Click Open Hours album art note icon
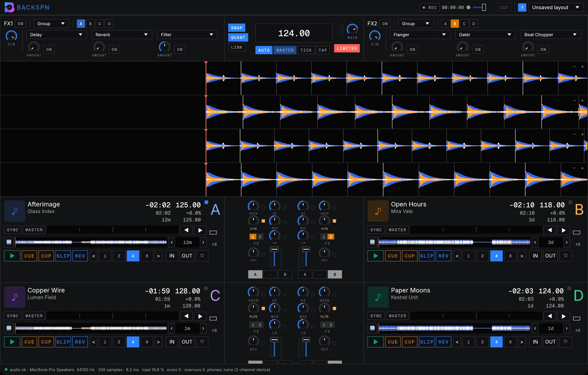 point(378,211)
